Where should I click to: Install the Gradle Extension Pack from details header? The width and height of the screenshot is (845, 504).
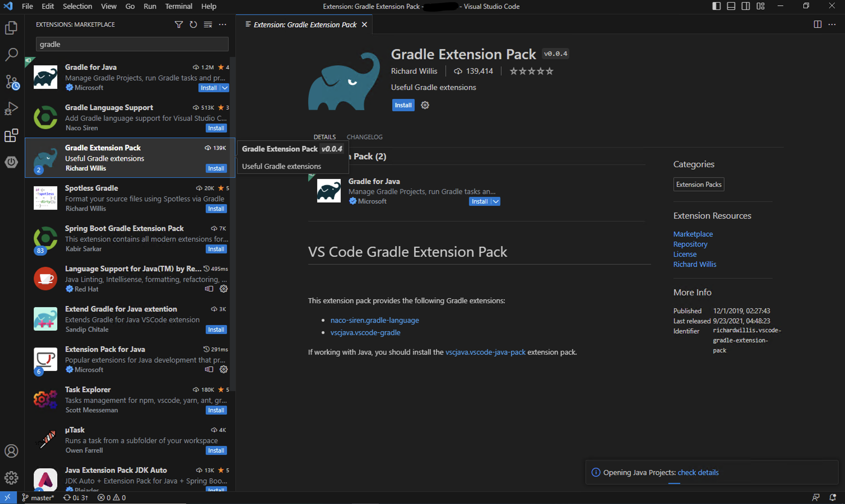click(x=403, y=105)
